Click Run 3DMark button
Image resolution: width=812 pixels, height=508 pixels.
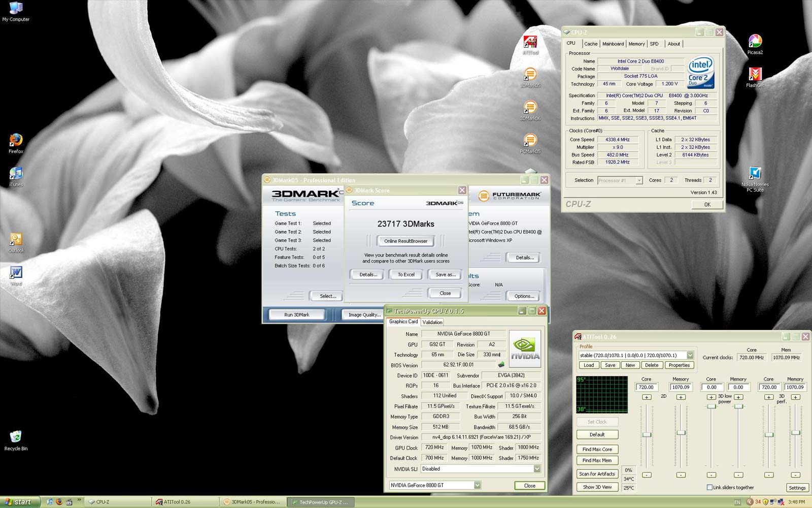(297, 314)
